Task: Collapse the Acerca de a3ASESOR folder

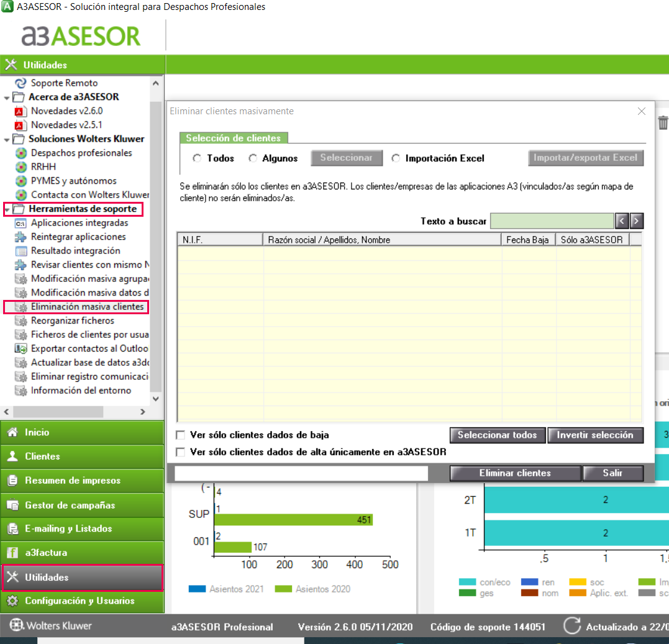Action: [6, 98]
